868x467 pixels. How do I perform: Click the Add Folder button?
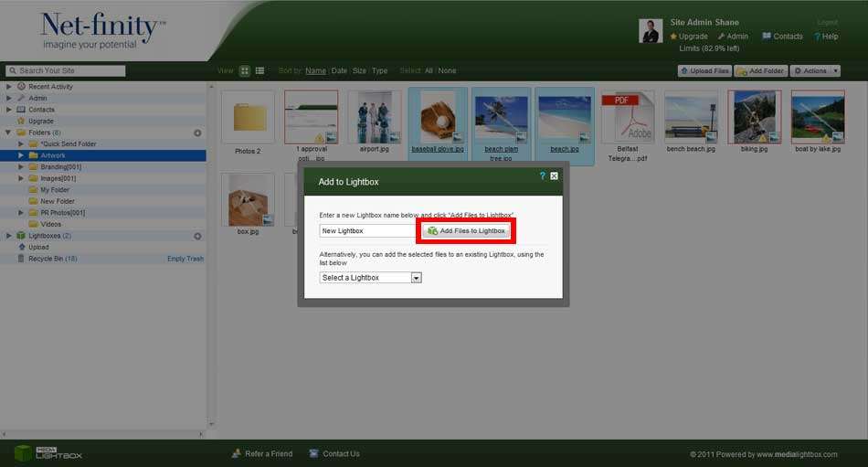(x=760, y=70)
